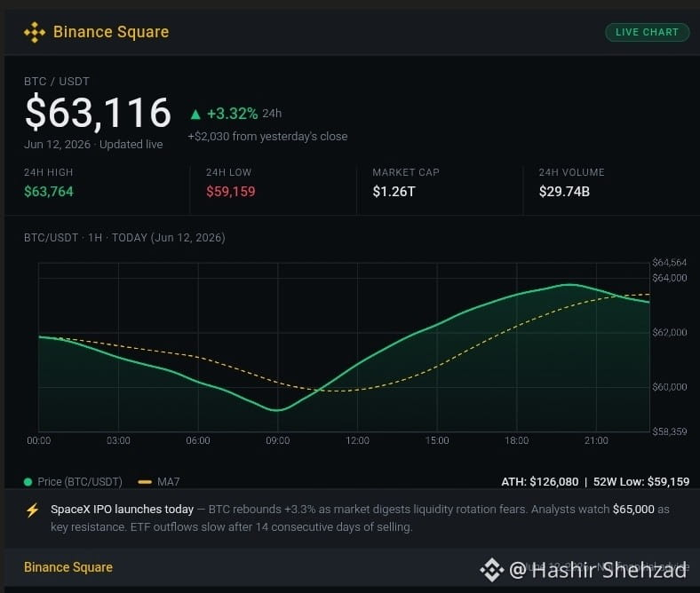
Task: Click the $63,116 current price
Action: 98,113
